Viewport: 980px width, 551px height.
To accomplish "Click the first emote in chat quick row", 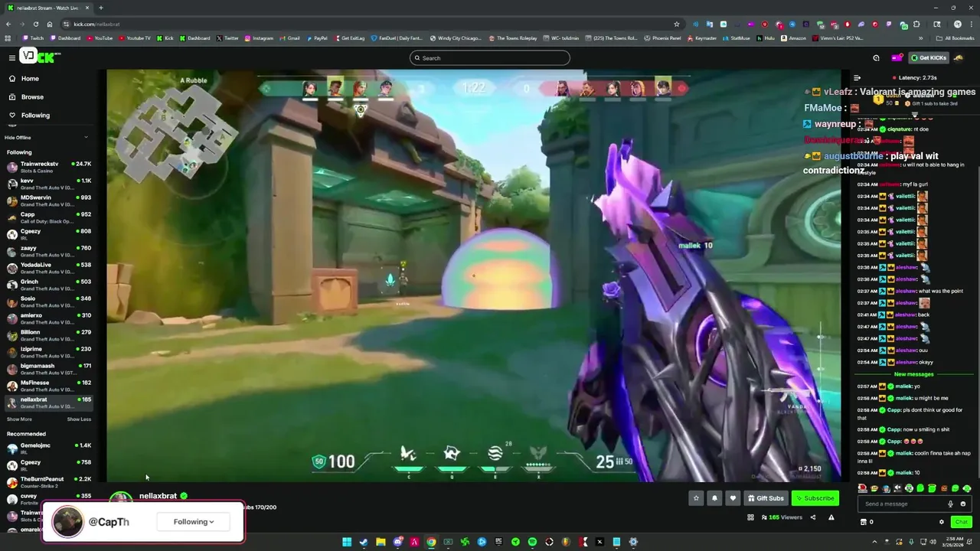I will (863, 488).
